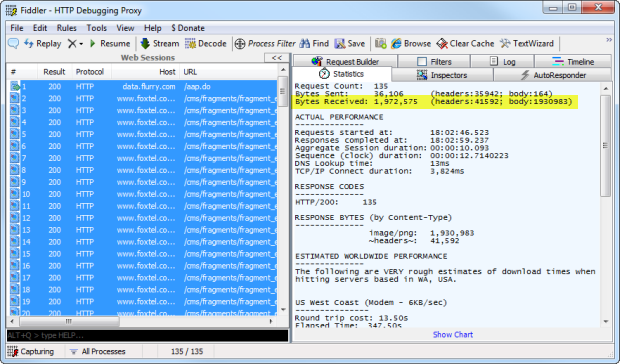The width and height of the screenshot is (620, 364).
Task: Click the Show Chart link
Action: (x=453, y=335)
